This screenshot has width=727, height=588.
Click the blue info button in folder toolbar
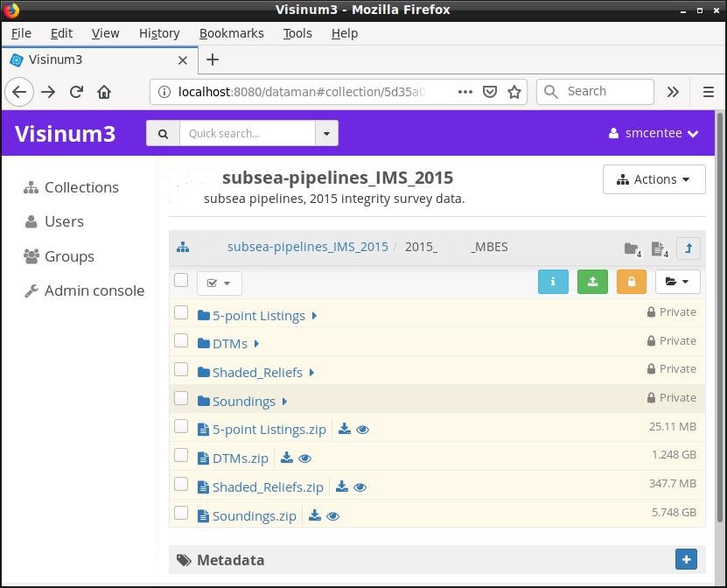[553, 282]
